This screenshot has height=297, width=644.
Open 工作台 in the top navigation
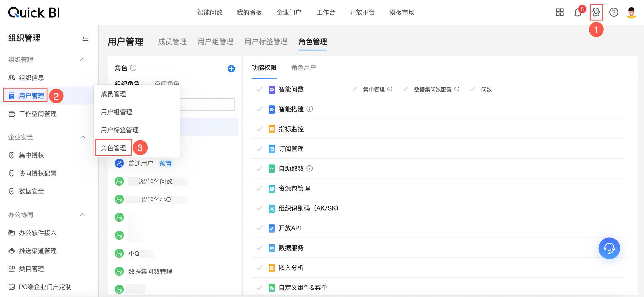(326, 12)
